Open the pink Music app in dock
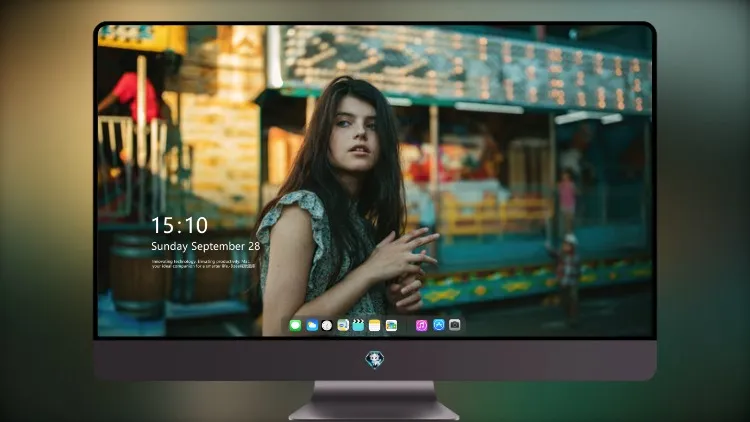 click(421, 325)
